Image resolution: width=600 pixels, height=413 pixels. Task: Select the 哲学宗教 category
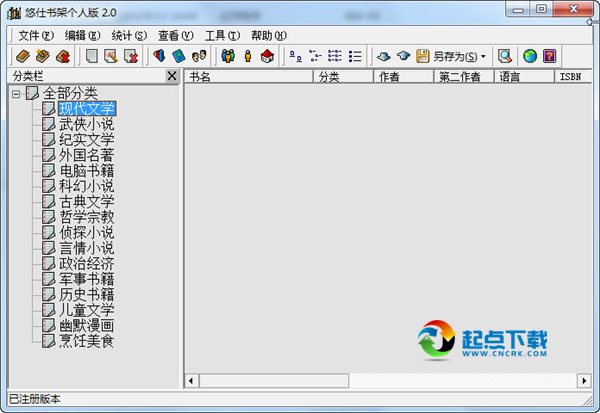[87, 217]
